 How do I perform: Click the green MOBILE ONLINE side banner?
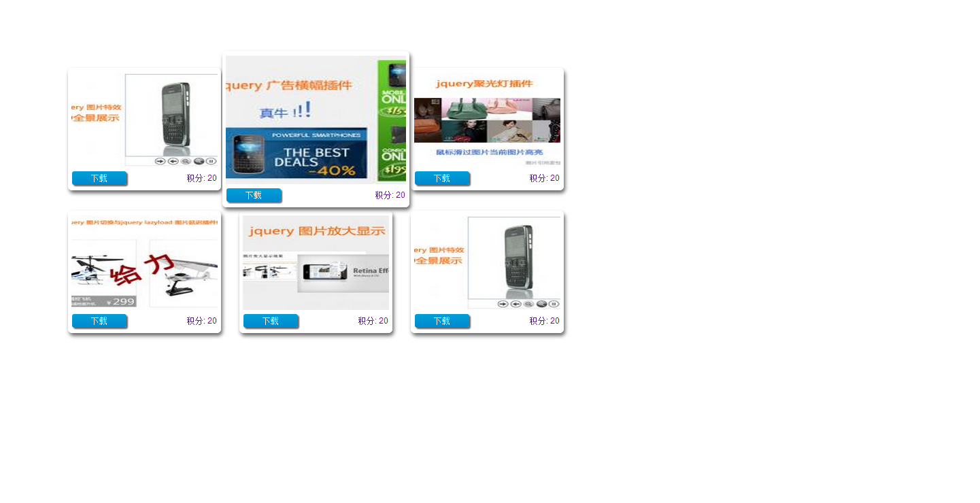tap(392, 120)
